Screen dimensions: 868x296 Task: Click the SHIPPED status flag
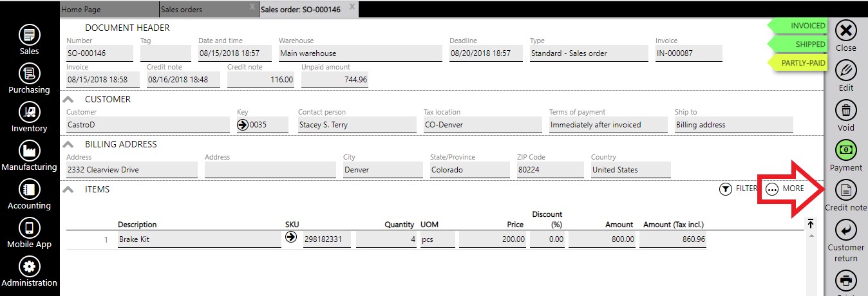click(798, 44)
